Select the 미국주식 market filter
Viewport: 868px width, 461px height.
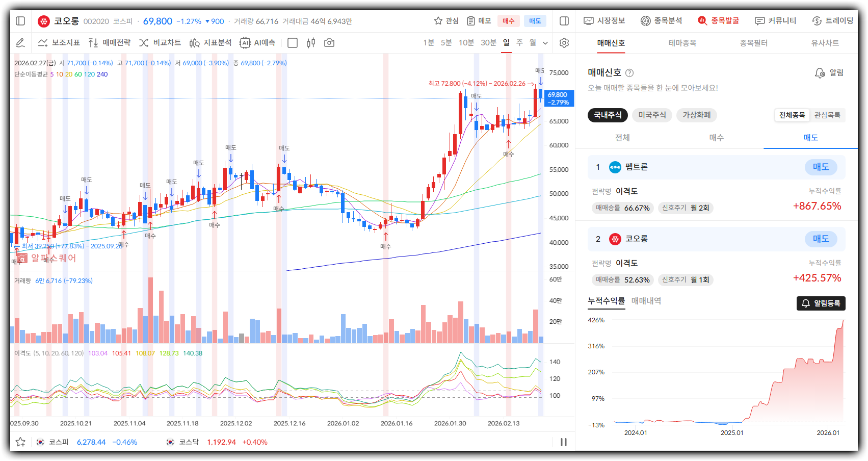[652, 115]
